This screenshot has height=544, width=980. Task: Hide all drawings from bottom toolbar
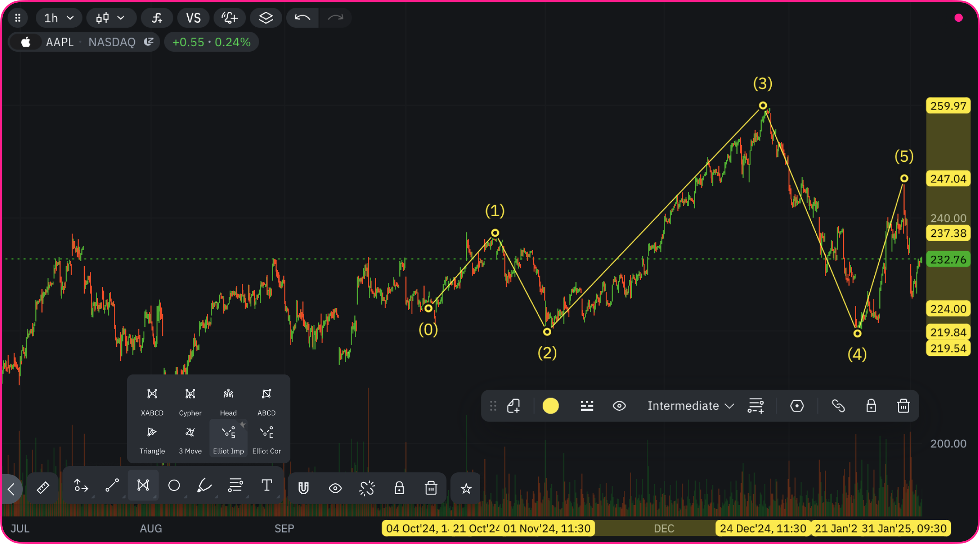click(x=335, y=488)
